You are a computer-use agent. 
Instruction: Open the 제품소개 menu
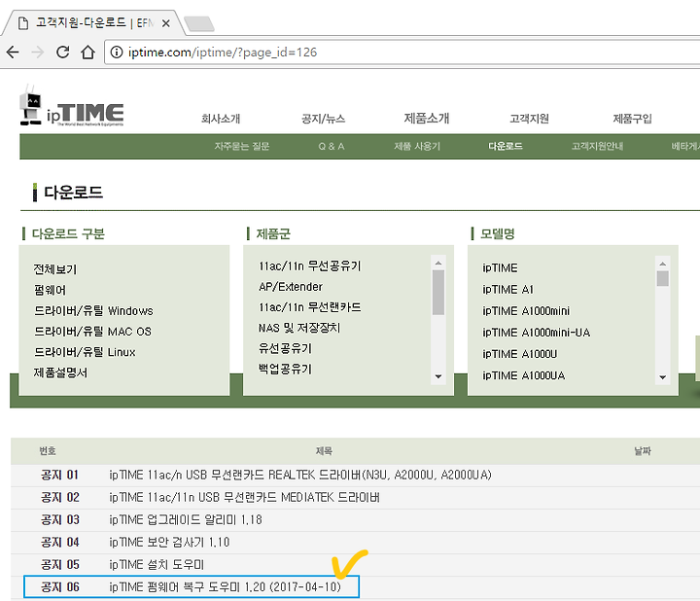427,119
